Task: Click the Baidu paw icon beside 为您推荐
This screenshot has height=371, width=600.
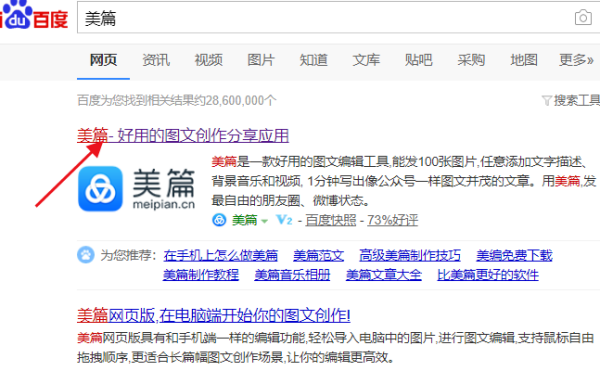Action: pos(86,255)
